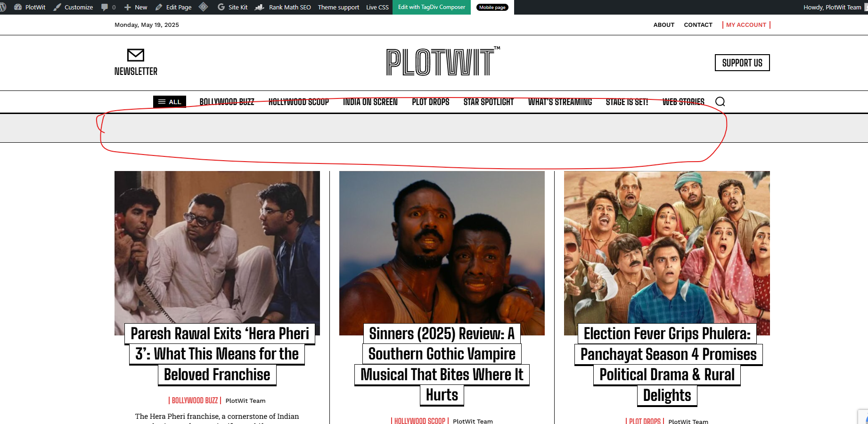Click Edit with TagDiv Composer
This screenshot has height=424, width=868.
pyautogui.click(x=432, y=7)
